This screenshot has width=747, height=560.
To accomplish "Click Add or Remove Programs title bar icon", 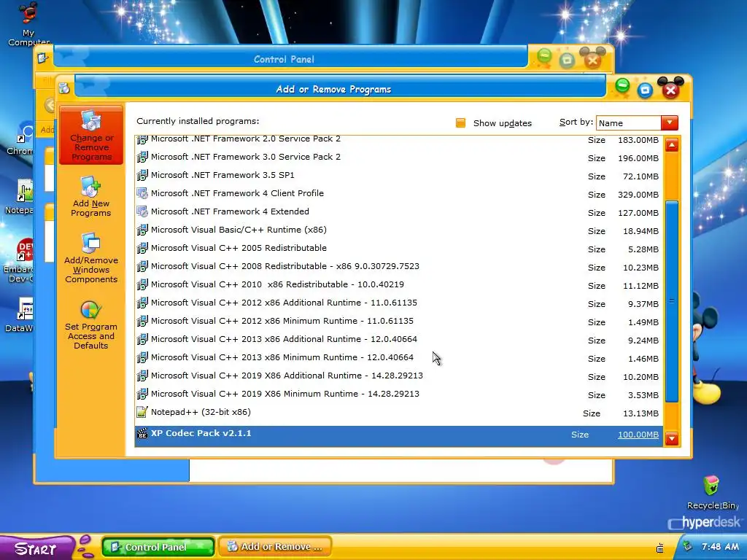I will 64,88.
